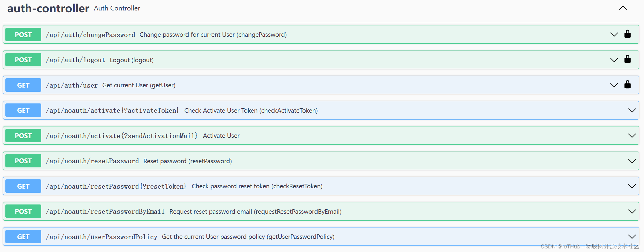Expand the getUserPasswordPolicy chevron

(x=632, y=237)
